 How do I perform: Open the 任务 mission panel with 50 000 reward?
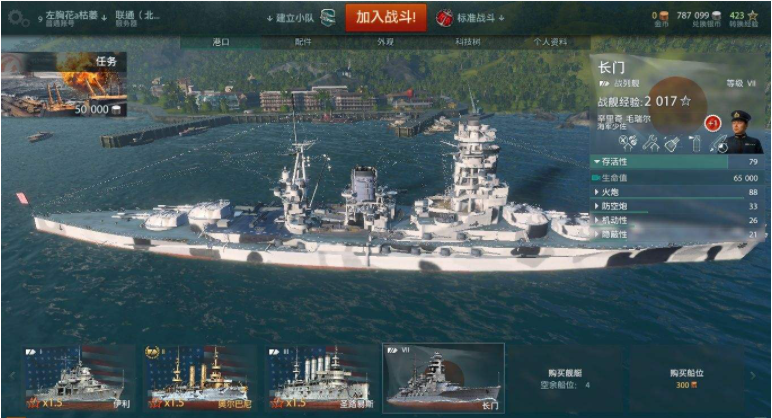64,85
